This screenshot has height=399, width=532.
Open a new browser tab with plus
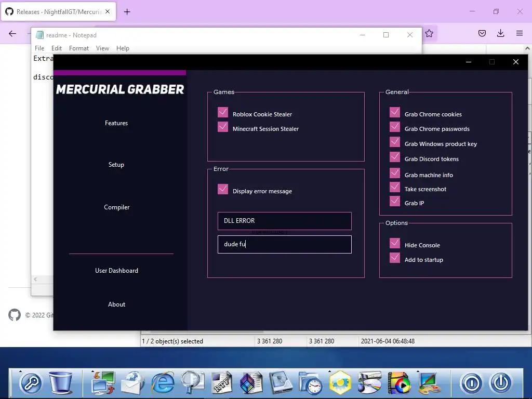pyautogui.click(x=127, y=12)
